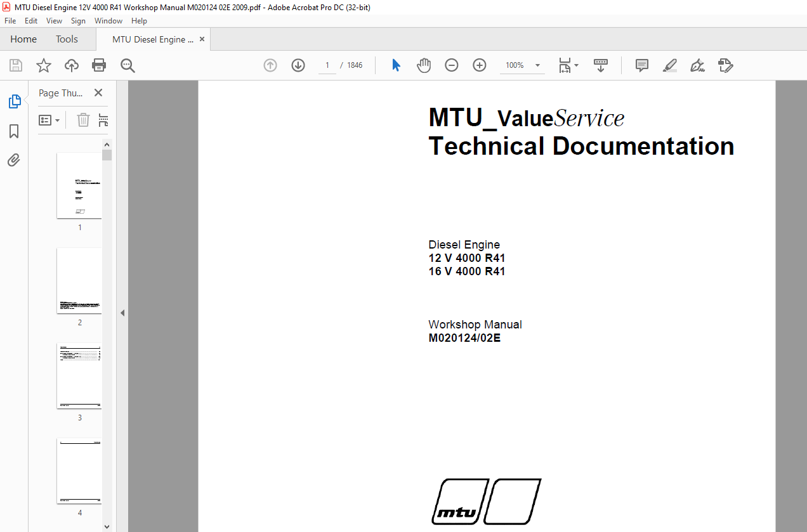This screenshot has width=807, height=532.
Task: Switch to the Home tab
Action: tap(23, 39)
